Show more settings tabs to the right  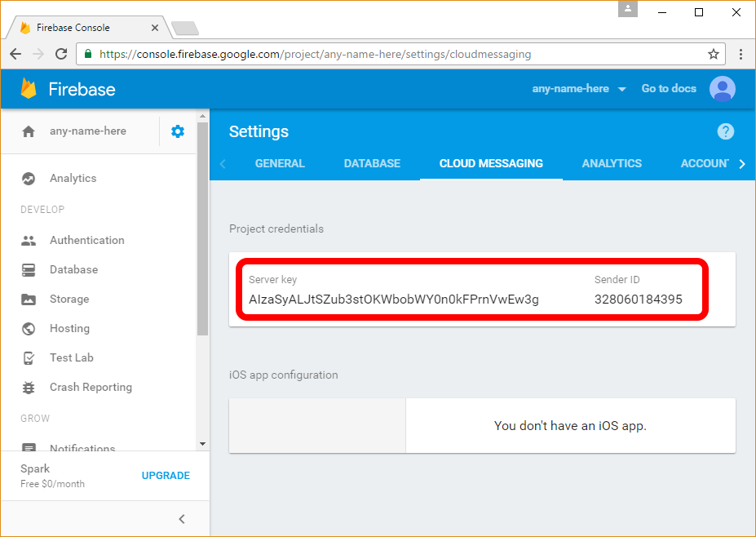[742, 164]
